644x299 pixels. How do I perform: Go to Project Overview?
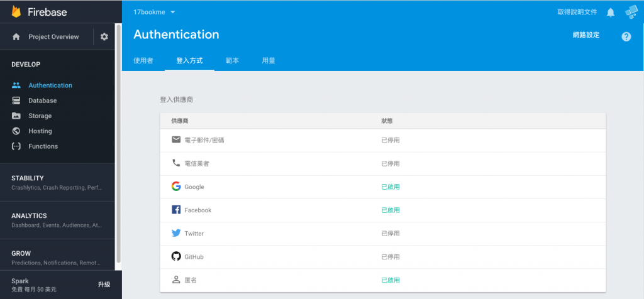point(53,37)
